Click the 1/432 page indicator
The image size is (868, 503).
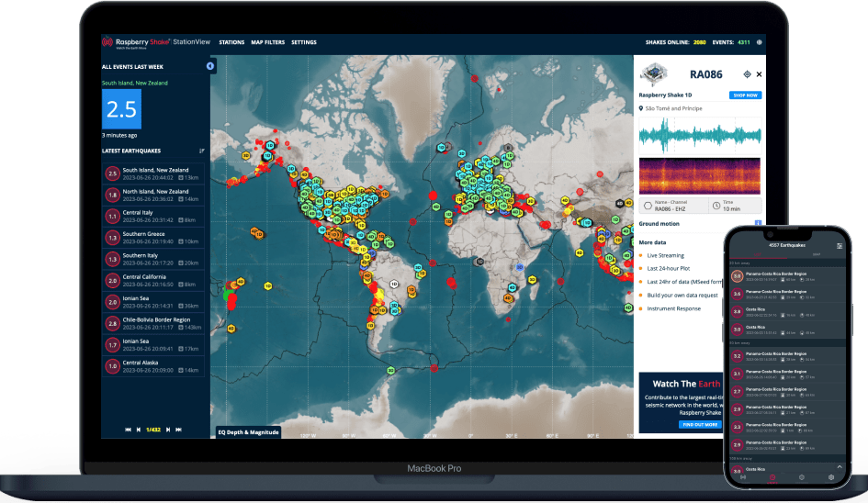coord(153,430)
